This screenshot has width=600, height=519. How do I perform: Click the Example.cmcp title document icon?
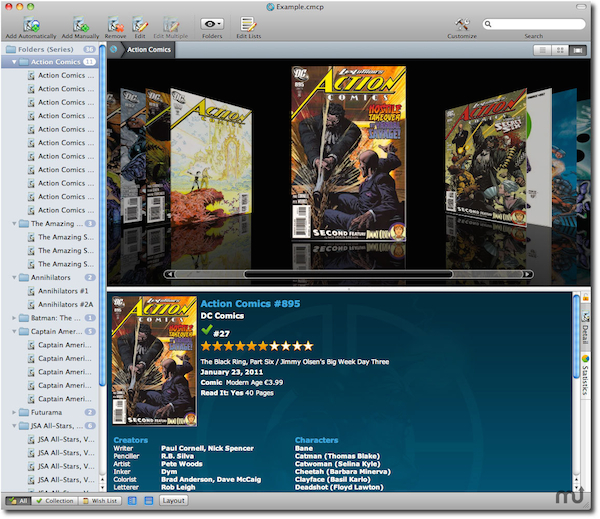click(x=271, y=7)
